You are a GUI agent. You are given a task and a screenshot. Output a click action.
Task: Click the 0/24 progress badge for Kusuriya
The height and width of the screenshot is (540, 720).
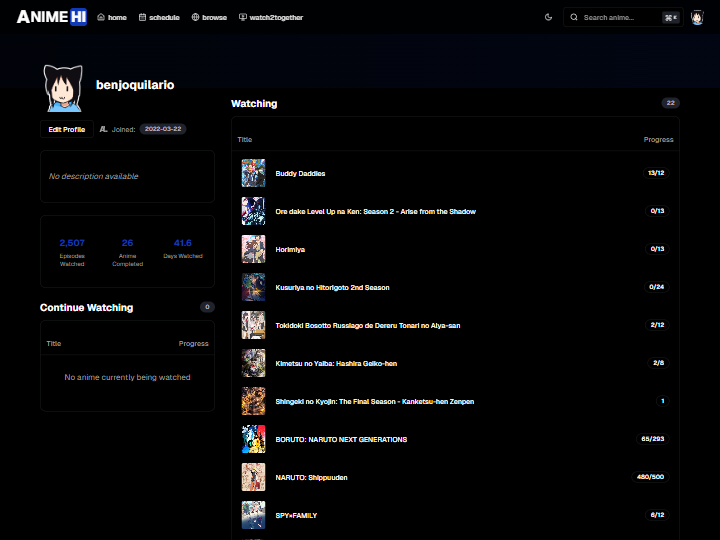click(x=657, y=287)
